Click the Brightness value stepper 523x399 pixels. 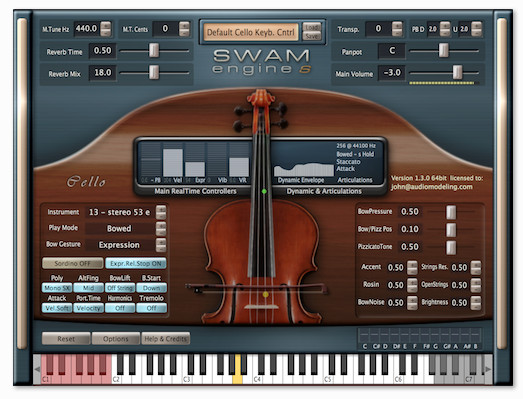(476, 303)
